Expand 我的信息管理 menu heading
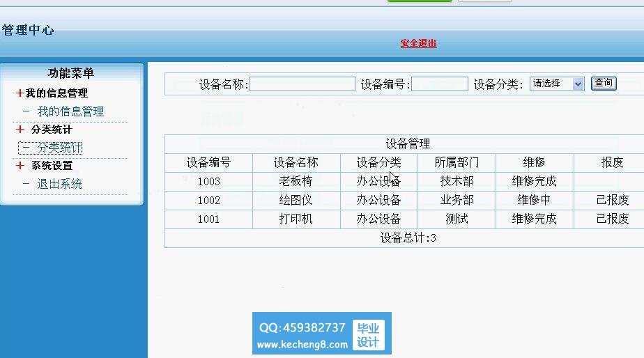The image size is (644, 358). pyautogui.click(x=56, y=93)
